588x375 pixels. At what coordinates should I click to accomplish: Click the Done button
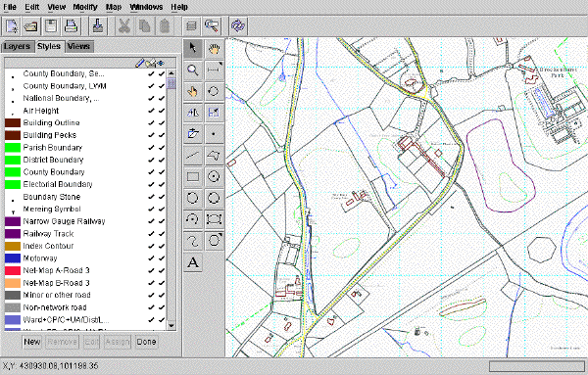tap(146, 342)
